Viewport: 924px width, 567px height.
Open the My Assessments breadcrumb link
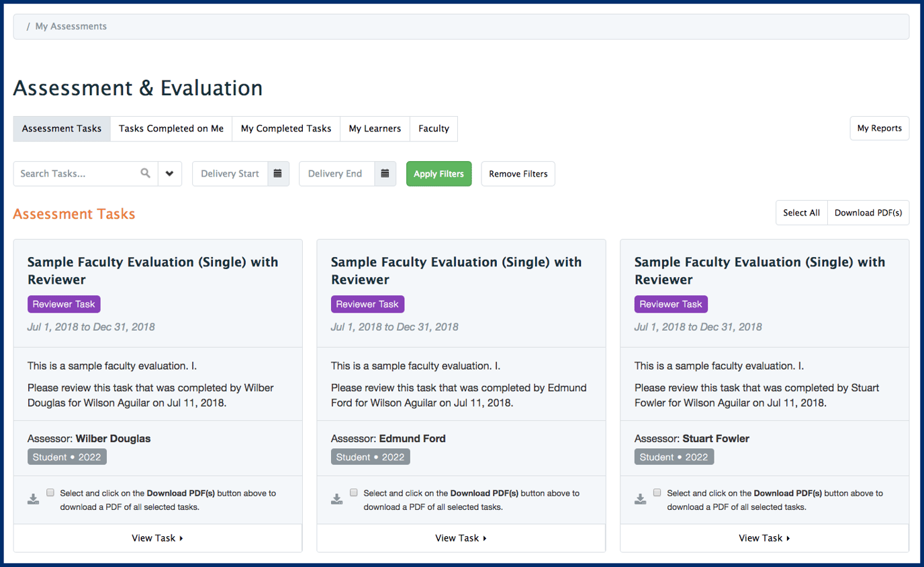click(x=71, y=26)
